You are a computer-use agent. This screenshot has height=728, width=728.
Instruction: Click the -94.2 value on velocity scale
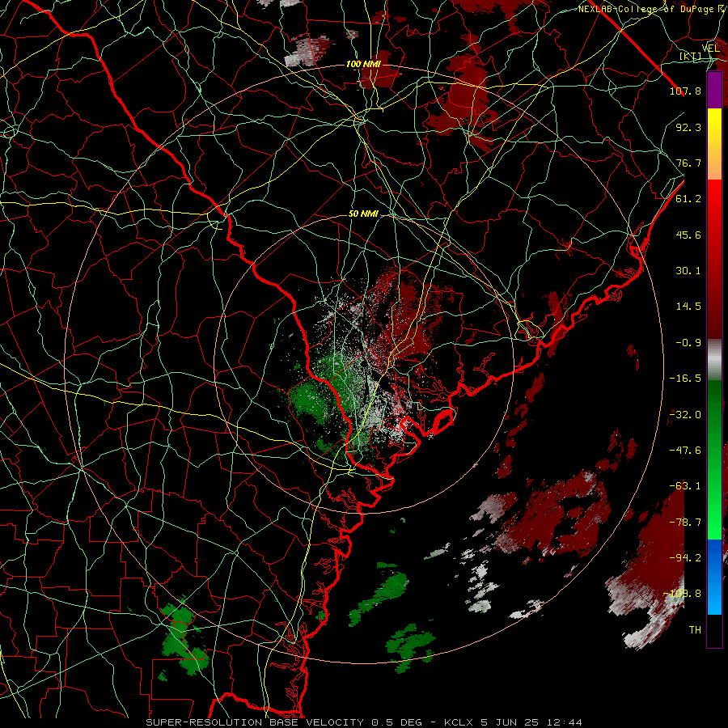(685, 557)
